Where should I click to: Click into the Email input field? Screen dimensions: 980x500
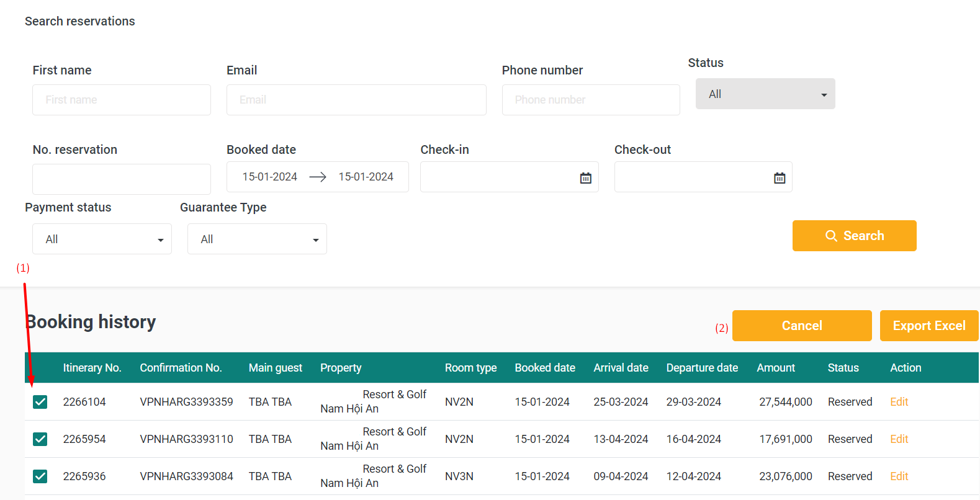356,100
